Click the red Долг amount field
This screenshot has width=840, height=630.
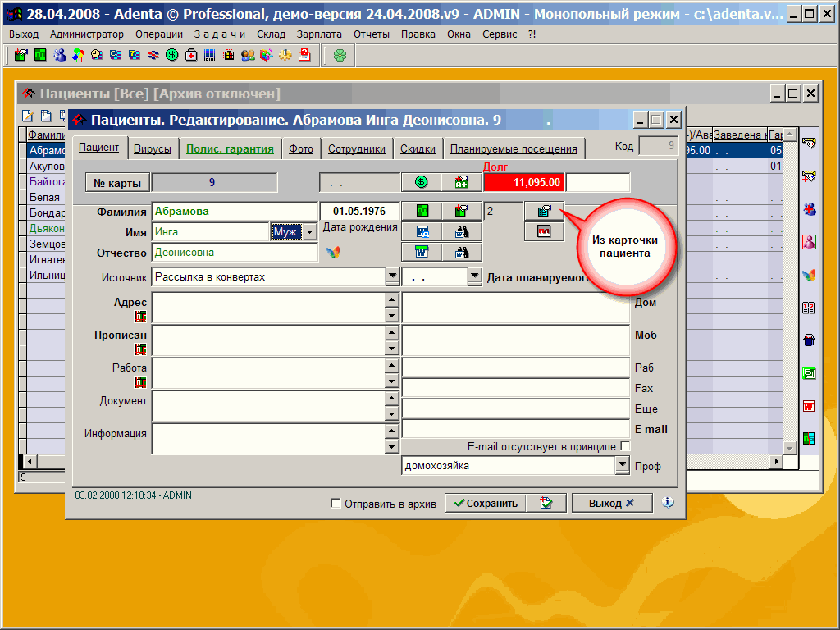click(524, 182)
